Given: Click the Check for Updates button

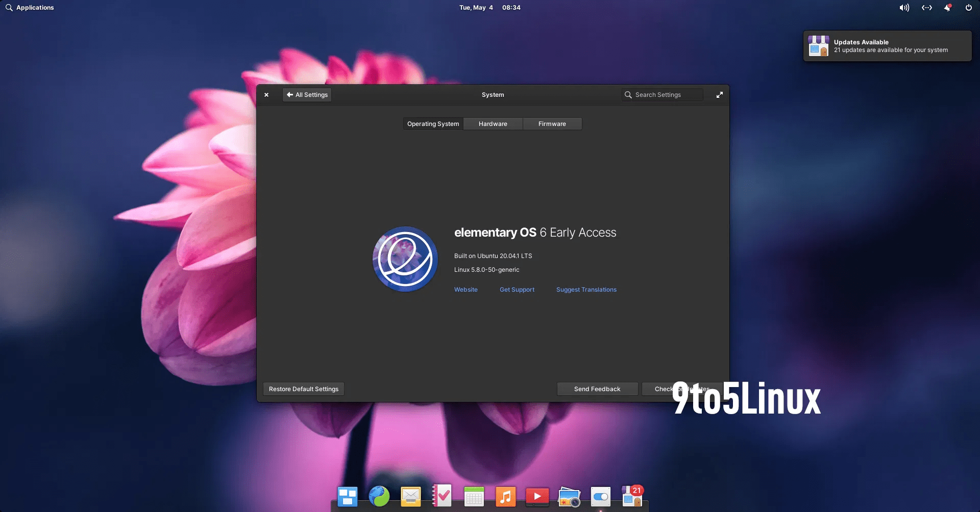Looking at the screenshot, I should pos(682,389).
